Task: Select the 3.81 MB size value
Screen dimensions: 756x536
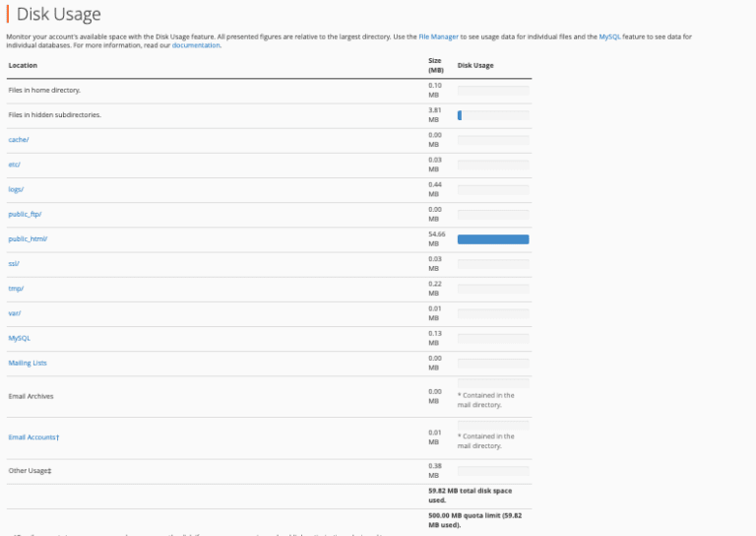Action: 434,115
